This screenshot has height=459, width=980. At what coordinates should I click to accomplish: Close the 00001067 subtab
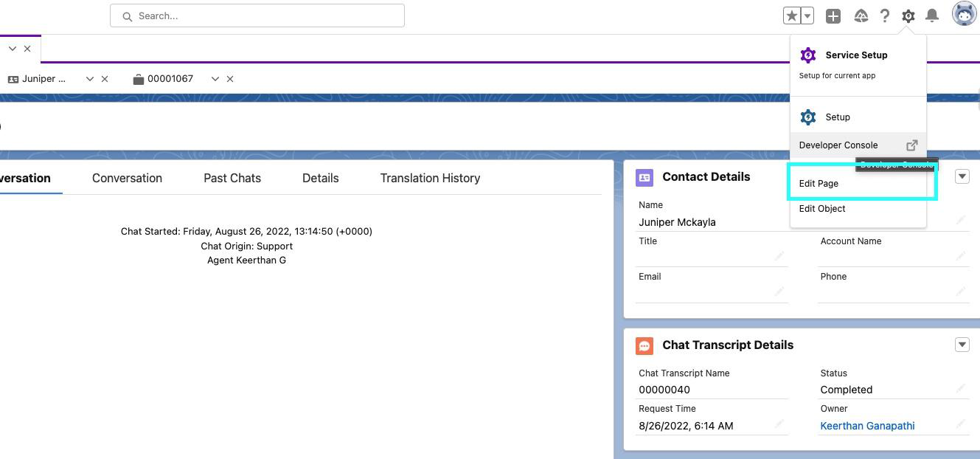230,79
